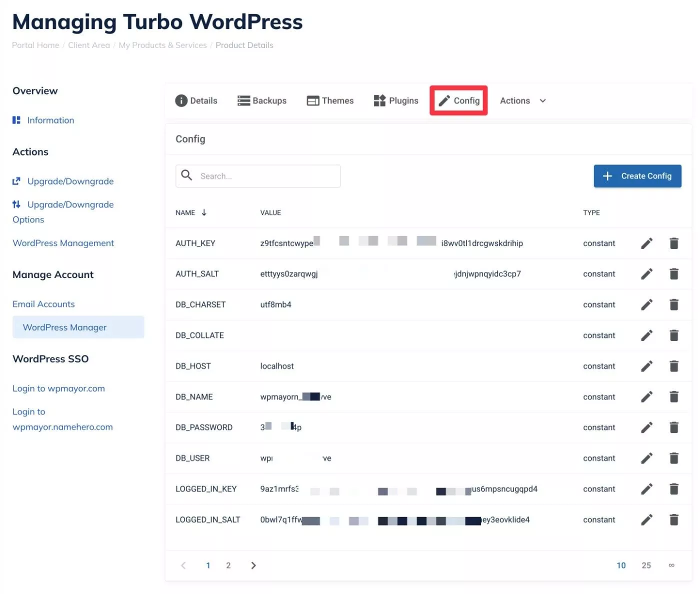Edit the DB_HOST value
The height and width of the screenshot is (594, 700).
click(x=646, y=366)
